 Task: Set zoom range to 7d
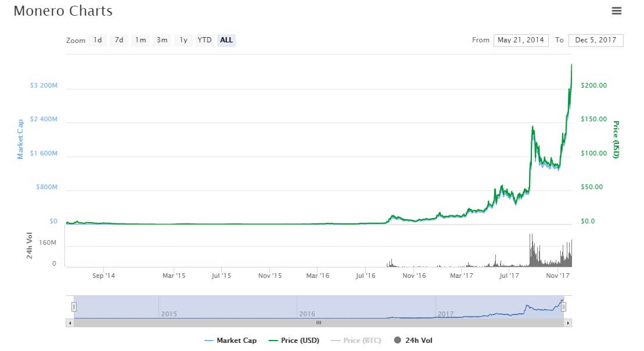[x=119, y=40]
